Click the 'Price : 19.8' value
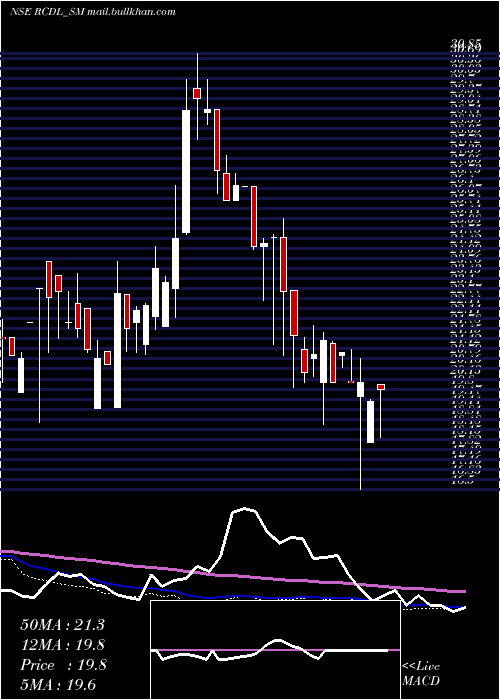 63,665
